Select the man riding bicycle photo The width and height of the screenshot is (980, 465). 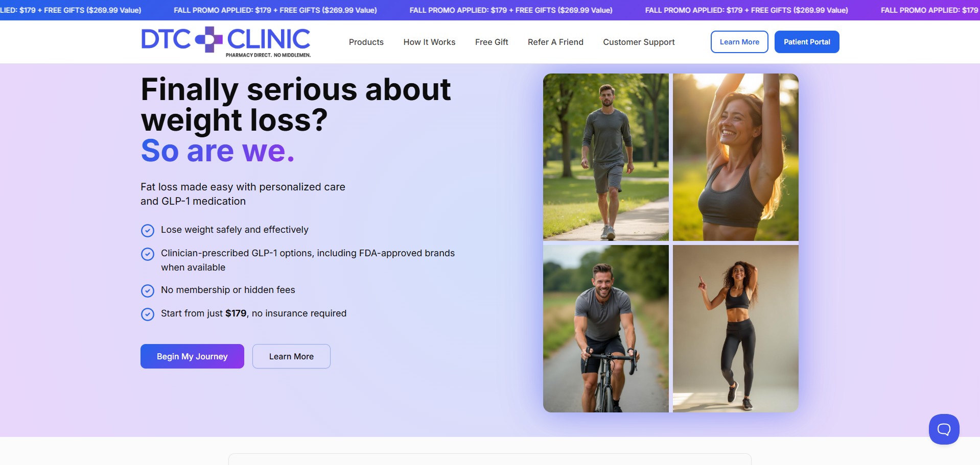(x=605, y=329)
